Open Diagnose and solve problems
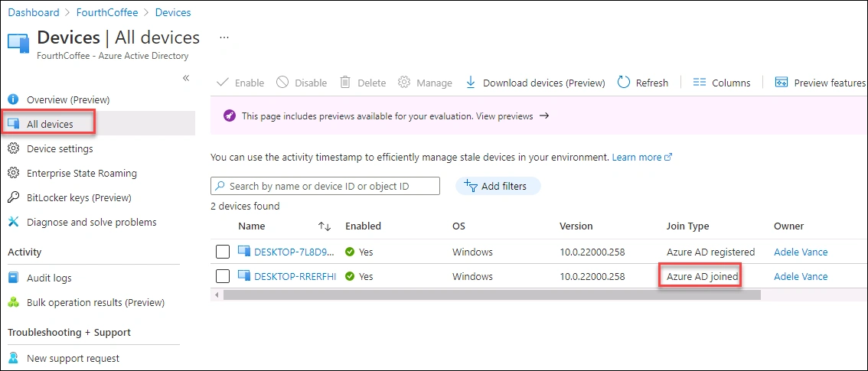Viewport: 868px width, 371px height. coord(91,223)
